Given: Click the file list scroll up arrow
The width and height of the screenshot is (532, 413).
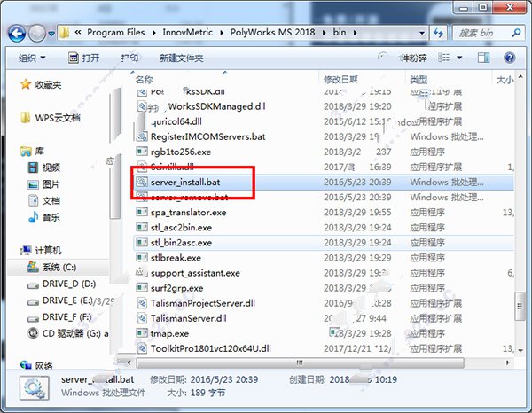Looking at the screenshot, I should (520, 76).
